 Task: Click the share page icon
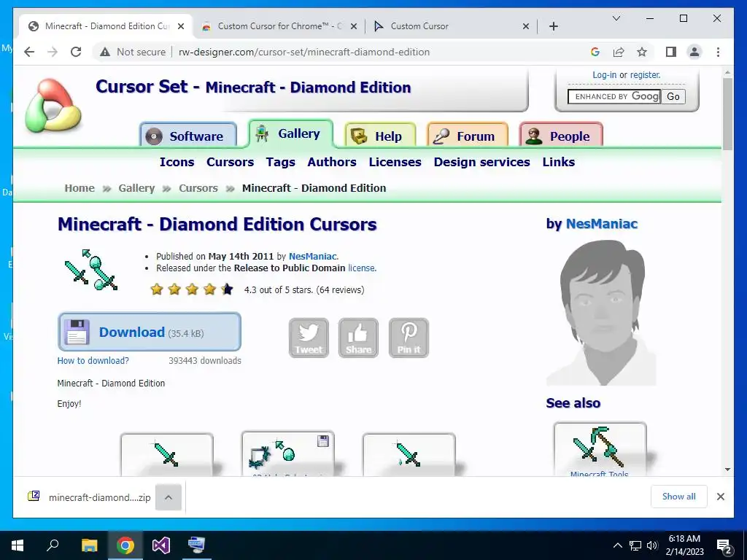point(619,52)
